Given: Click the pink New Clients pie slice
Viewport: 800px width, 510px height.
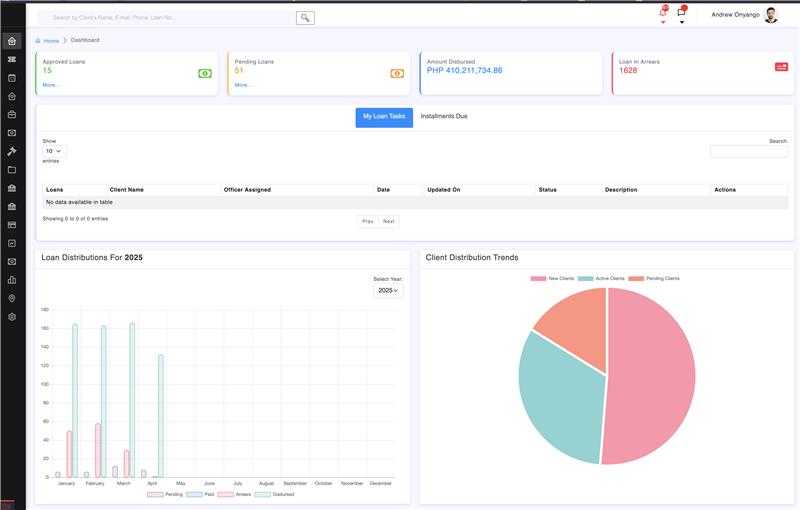Looking at the screenshot, I should coord(653,377).
